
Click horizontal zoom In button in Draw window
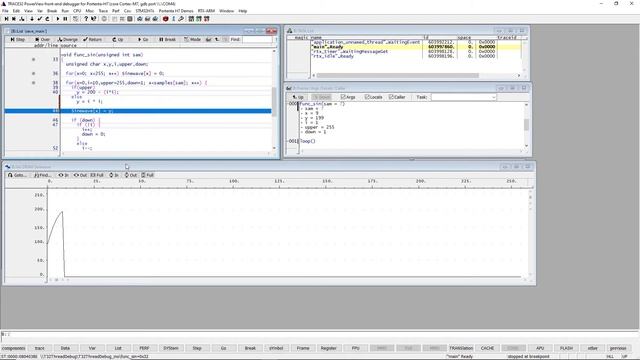63,175
